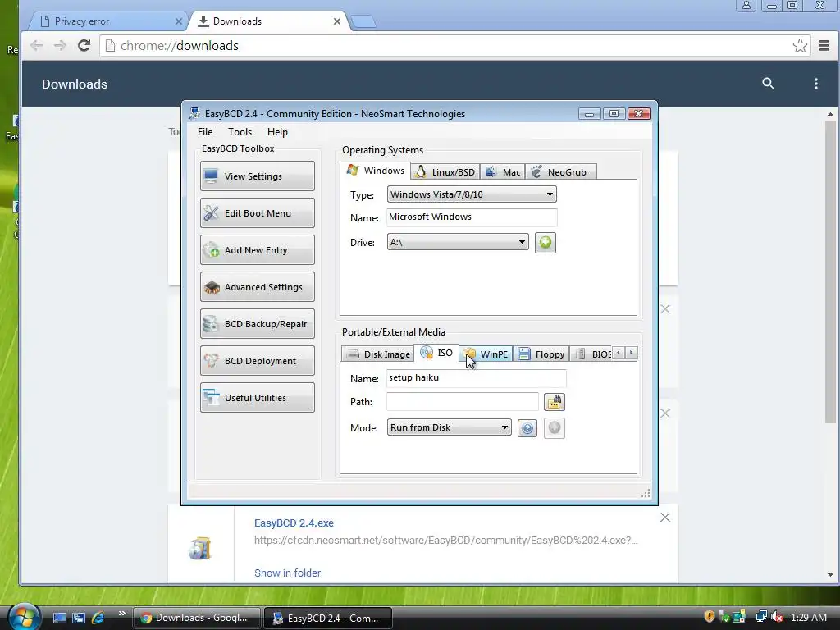Click Add New Entry button

pyautogui.click(x=257, y=250)
